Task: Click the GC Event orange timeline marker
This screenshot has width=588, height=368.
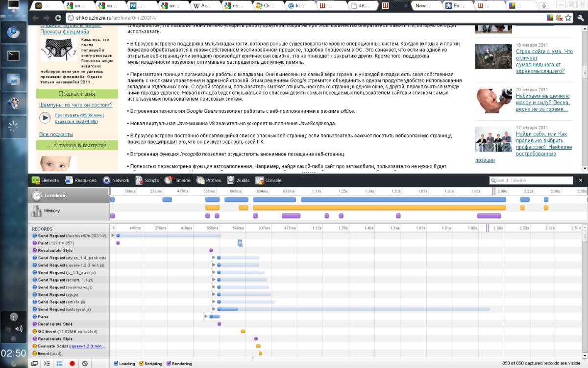Action: (243, 331)
